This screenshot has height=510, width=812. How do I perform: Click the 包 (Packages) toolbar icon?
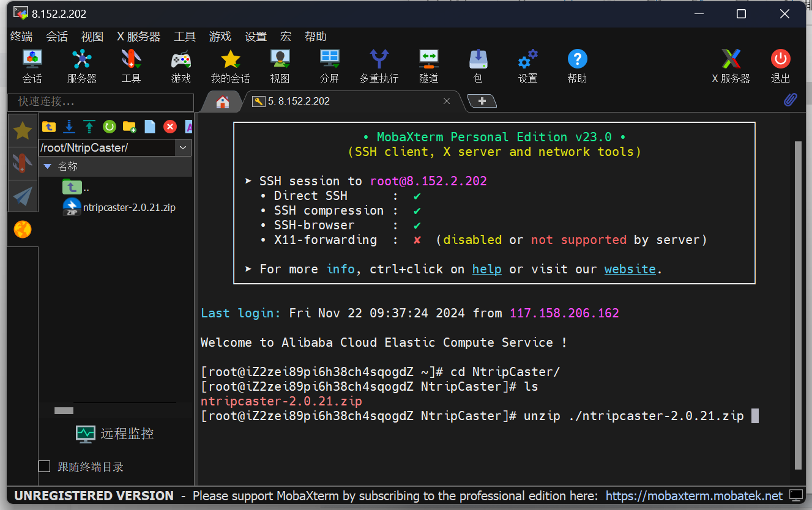pos(478,66)
